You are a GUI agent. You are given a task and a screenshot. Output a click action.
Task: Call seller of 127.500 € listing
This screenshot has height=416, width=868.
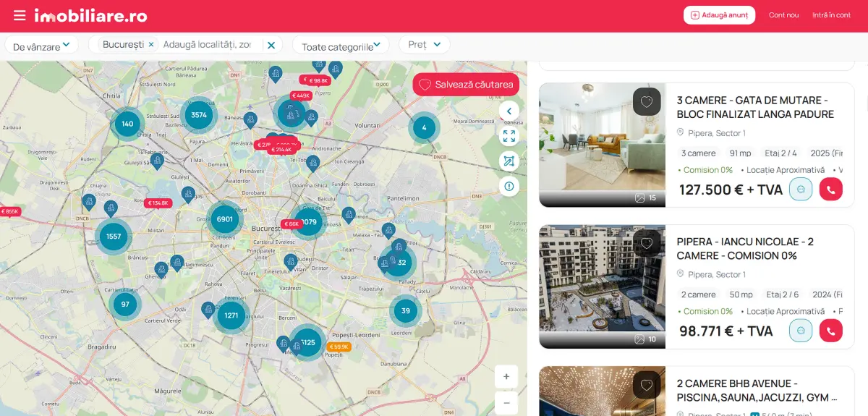[x=831, y=189]
